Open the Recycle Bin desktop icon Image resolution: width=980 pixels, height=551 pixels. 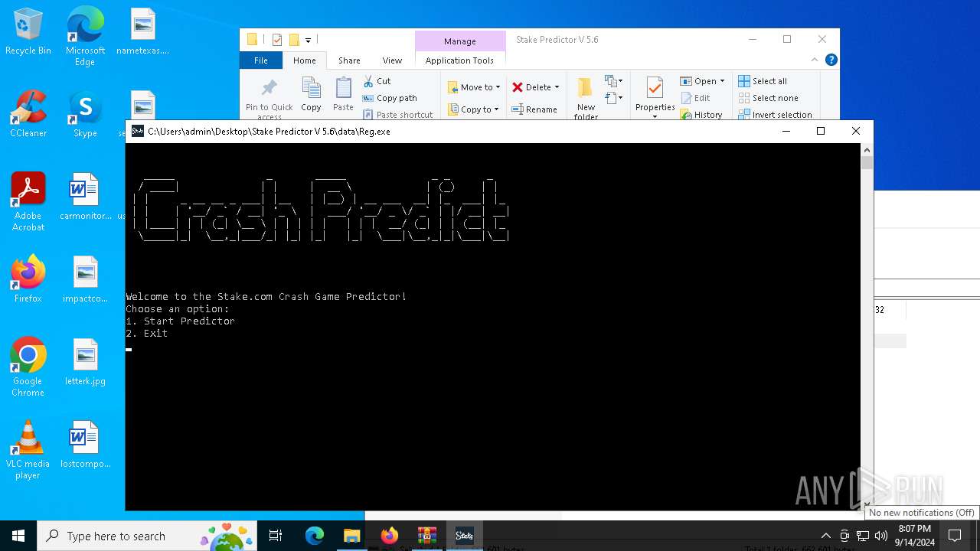coord(28,32)
